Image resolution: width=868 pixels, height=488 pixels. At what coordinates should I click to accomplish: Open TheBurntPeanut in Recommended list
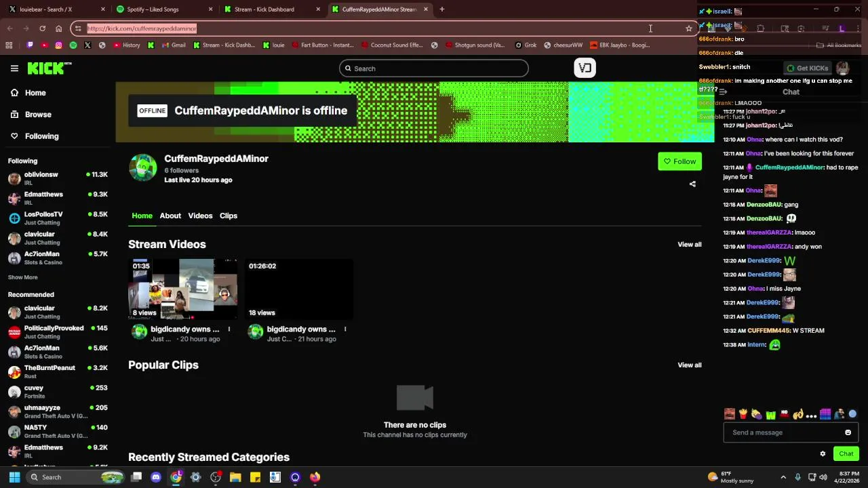pyautogui.click(x=58, y=372)
